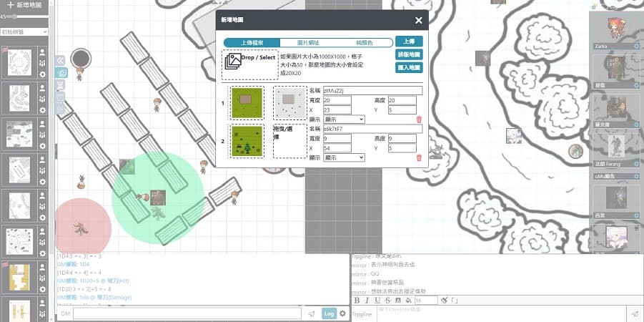Apply italic formatting in chat editor
The image size is (644, 322).
pos(367,300)
